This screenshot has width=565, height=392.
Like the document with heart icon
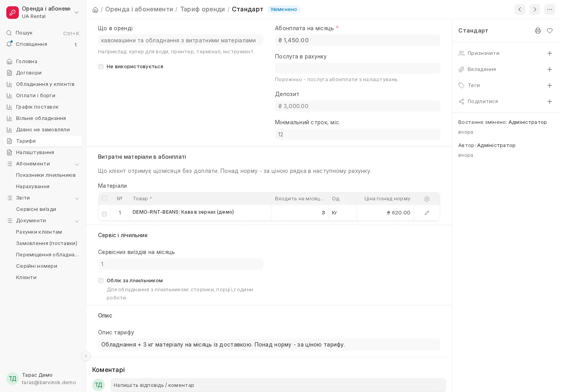[550, 31]
